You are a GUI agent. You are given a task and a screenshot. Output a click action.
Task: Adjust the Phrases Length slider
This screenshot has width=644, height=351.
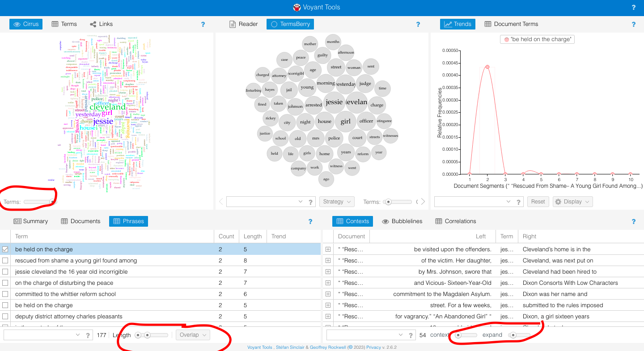point(151,335)
